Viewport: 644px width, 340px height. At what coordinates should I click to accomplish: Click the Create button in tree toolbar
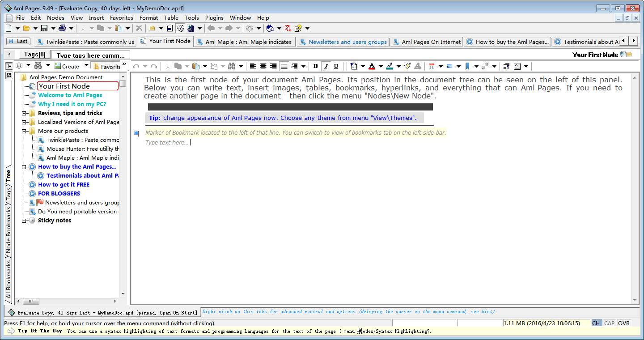coord(67,66)
